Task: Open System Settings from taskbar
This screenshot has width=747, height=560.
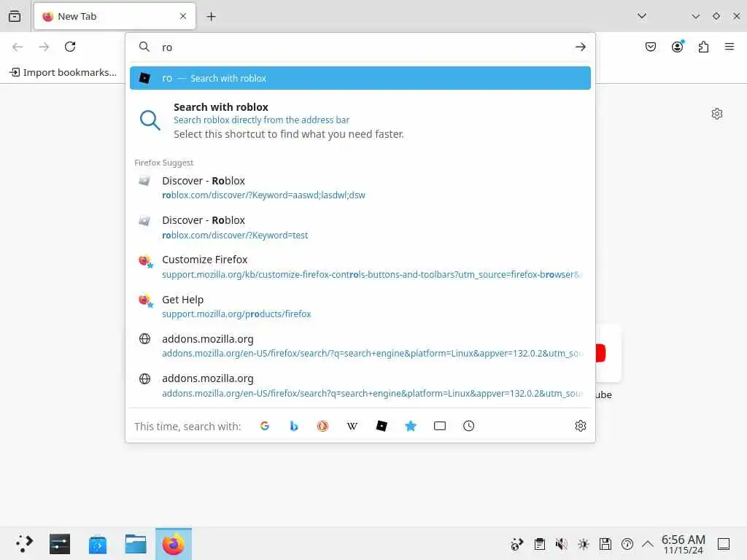Action: [x=60, y=543]
